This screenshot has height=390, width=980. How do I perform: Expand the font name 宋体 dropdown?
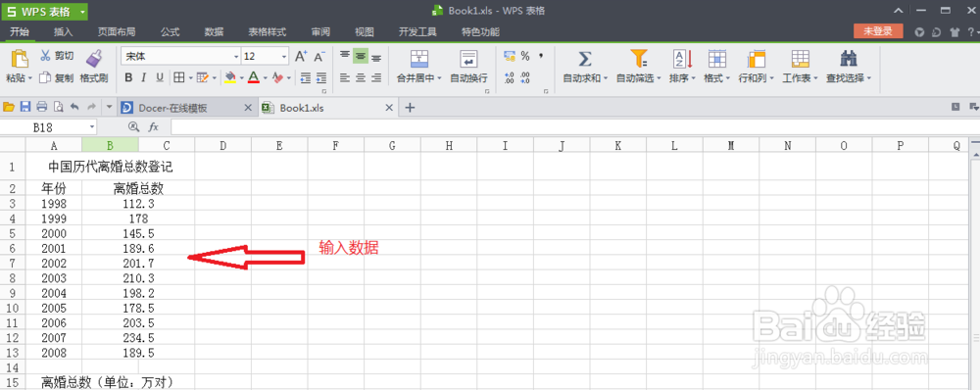click(x=235, y=56)
